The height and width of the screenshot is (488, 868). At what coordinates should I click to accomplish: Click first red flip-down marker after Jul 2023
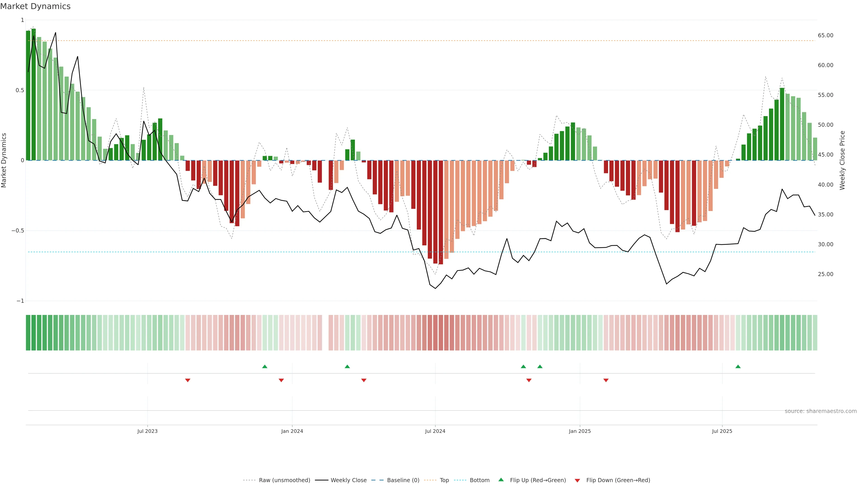click(188, 380)
